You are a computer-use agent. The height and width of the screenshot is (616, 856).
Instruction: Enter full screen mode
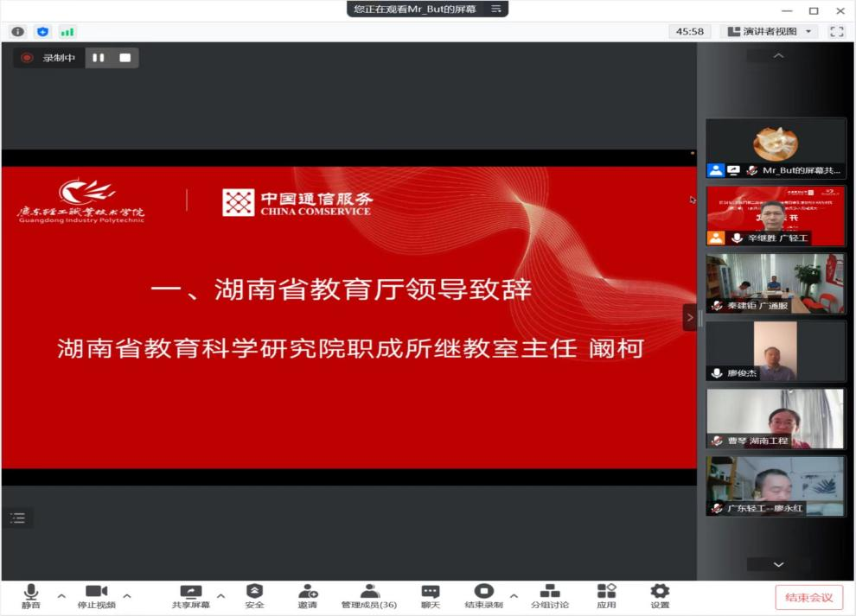[836, 31]
